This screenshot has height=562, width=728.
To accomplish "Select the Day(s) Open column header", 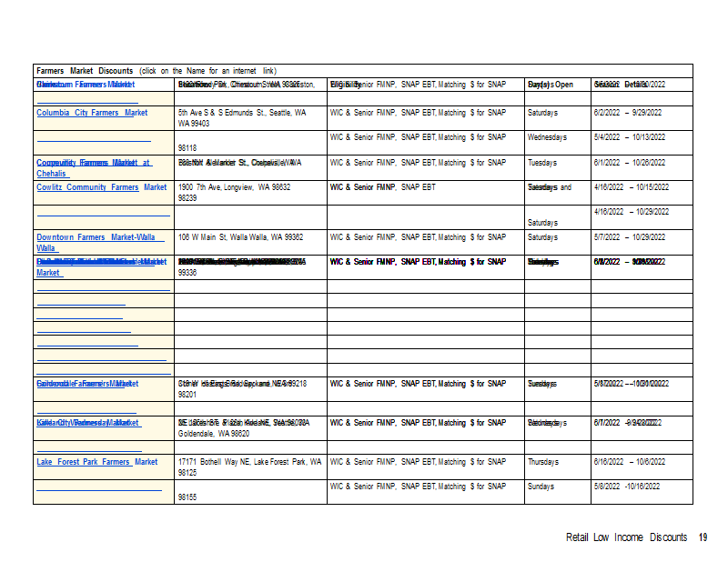I will (551, 85).
